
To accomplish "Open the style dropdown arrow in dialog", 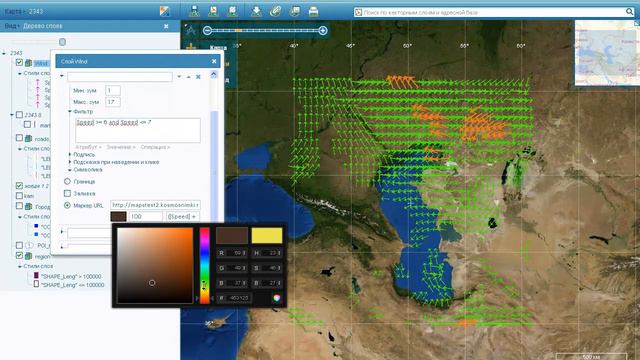I will [179, 77].
